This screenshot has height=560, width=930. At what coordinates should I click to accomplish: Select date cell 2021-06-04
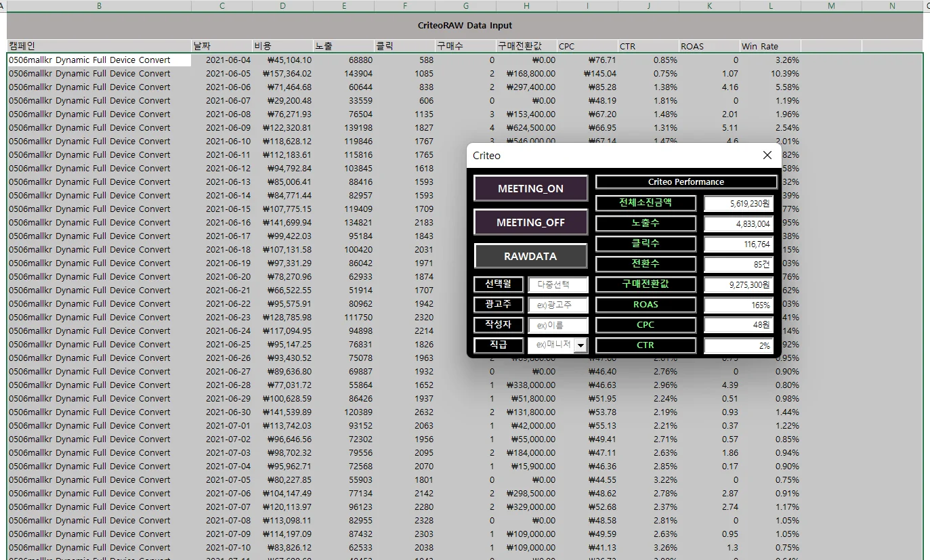pyautogui.click(x=221, y=60)
